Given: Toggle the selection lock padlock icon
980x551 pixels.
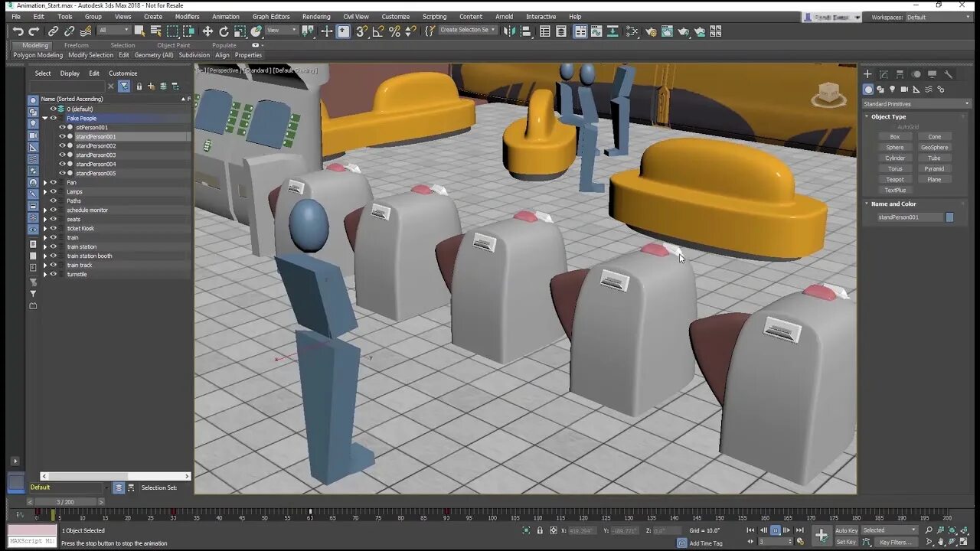Looking at the screenshot, I should [x=540, y=530].
